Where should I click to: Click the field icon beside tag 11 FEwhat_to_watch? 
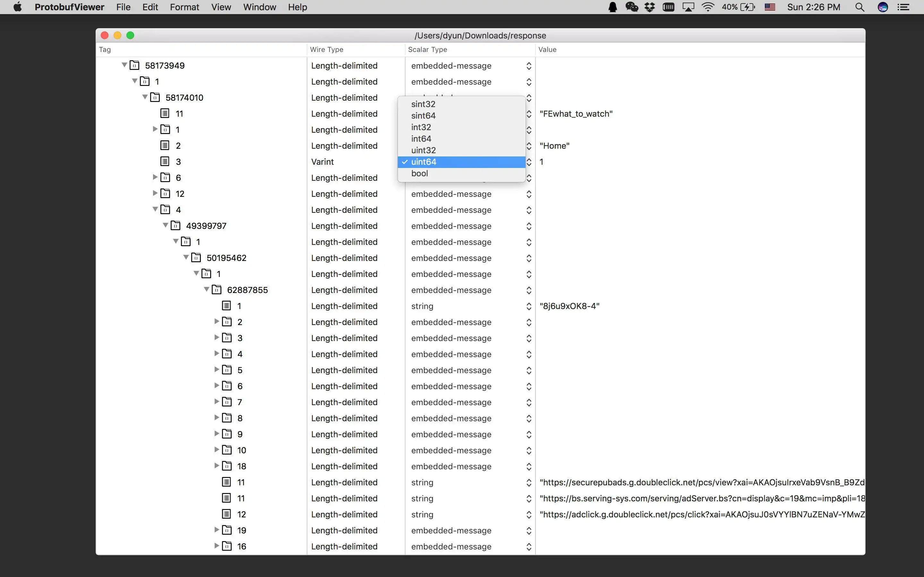(165, 113)
